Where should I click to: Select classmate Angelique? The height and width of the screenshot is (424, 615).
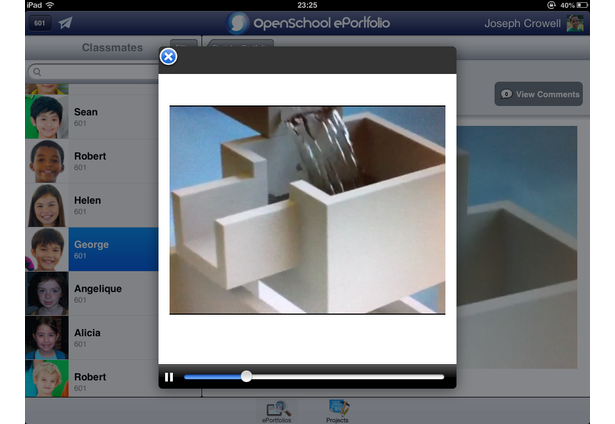pos(92,294)
